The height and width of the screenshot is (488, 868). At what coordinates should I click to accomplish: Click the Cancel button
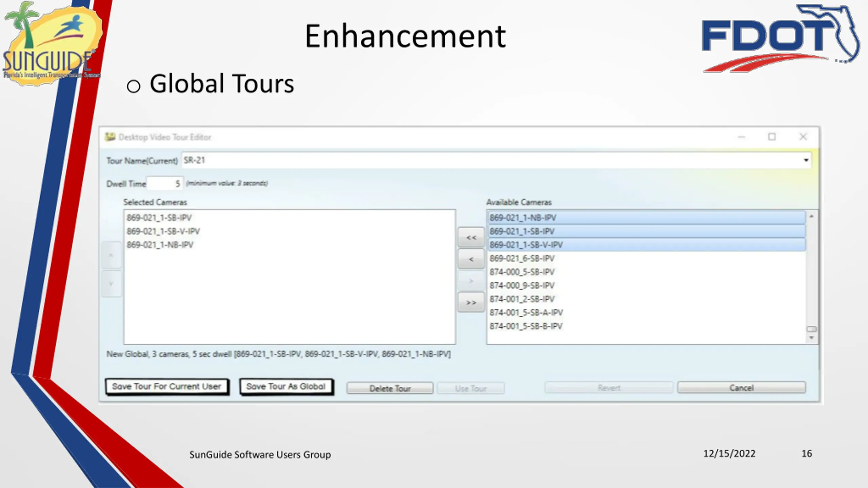742,388
